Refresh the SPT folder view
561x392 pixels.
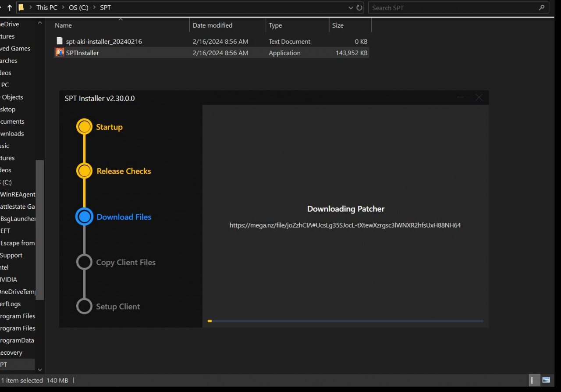point(359,8)
